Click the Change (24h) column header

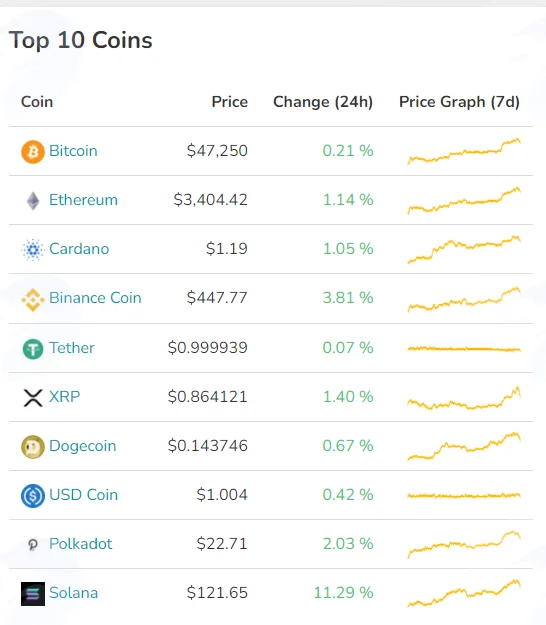click(323, 102)
